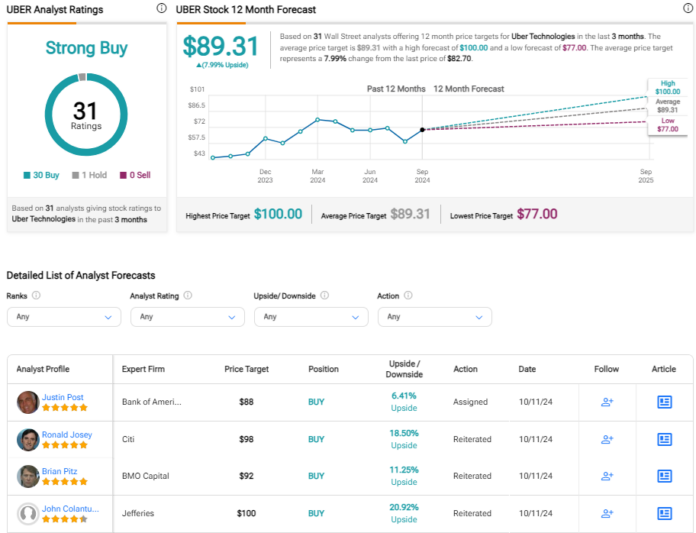Open article for Jefferies $100 rating

coord(664,513)
